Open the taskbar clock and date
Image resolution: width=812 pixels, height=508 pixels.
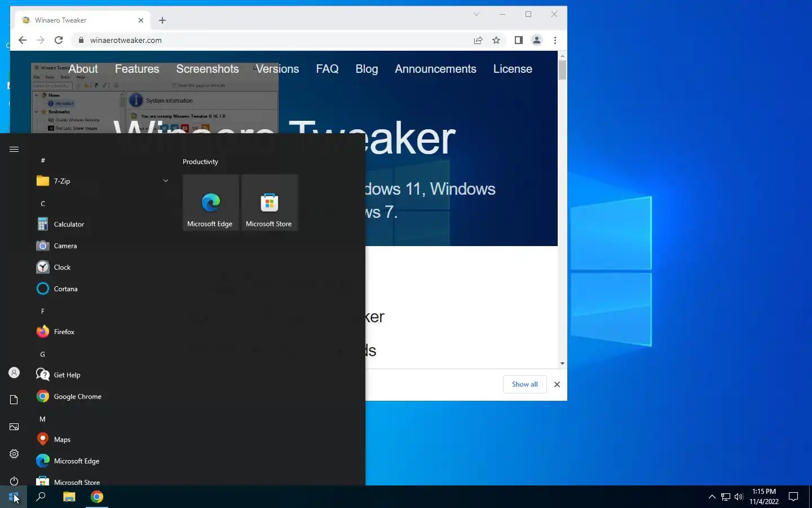tap(764, 497)
